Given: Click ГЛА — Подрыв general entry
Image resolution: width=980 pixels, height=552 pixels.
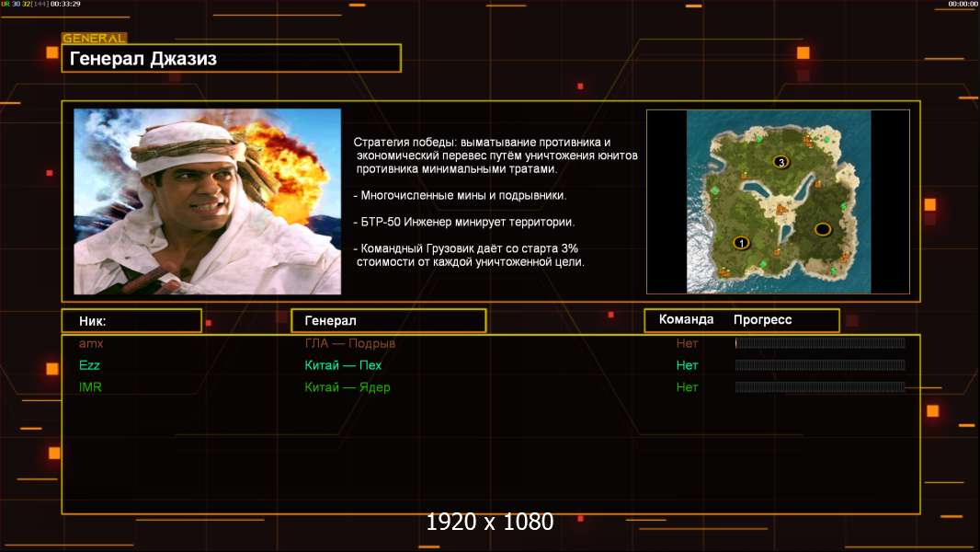Looking at the screenshot, I should 350,343.
